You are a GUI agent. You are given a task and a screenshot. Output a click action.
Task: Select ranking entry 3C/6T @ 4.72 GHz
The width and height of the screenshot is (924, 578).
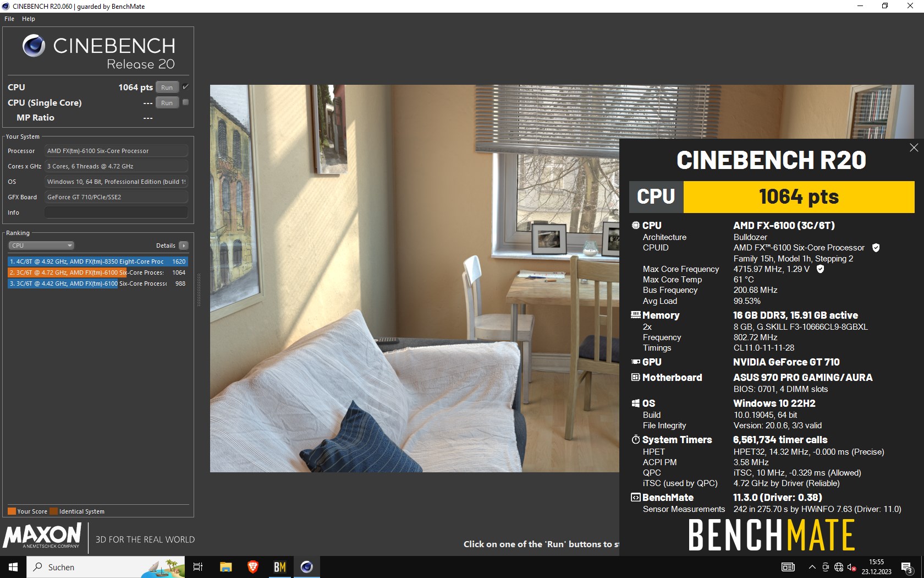(x=98, y=272)
